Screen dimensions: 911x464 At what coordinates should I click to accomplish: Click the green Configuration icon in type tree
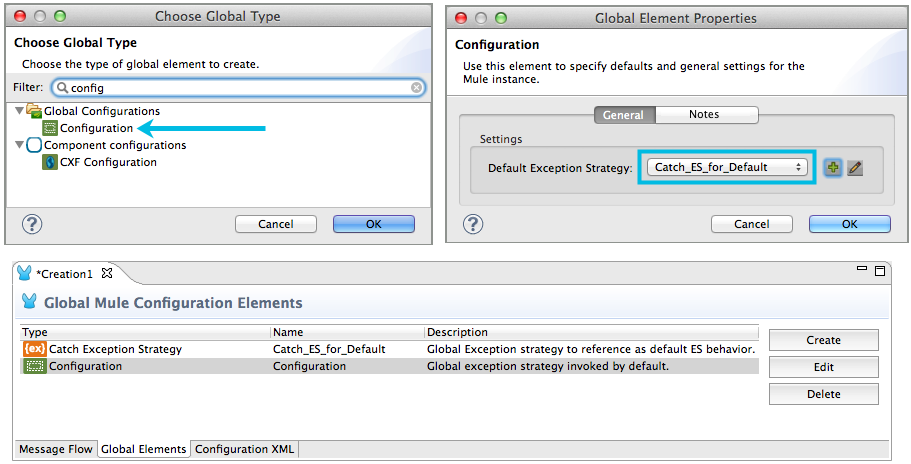pos(50,128)
